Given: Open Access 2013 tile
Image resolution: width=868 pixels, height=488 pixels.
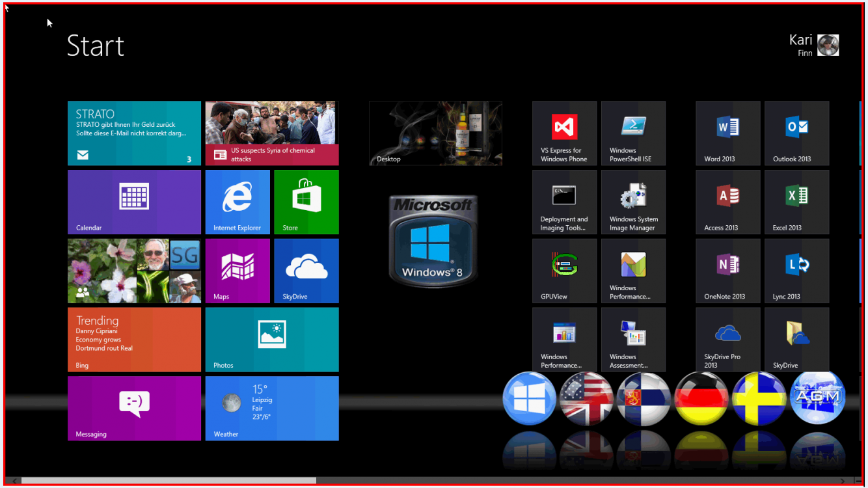Looking at the screenshot, I should 727,202.
